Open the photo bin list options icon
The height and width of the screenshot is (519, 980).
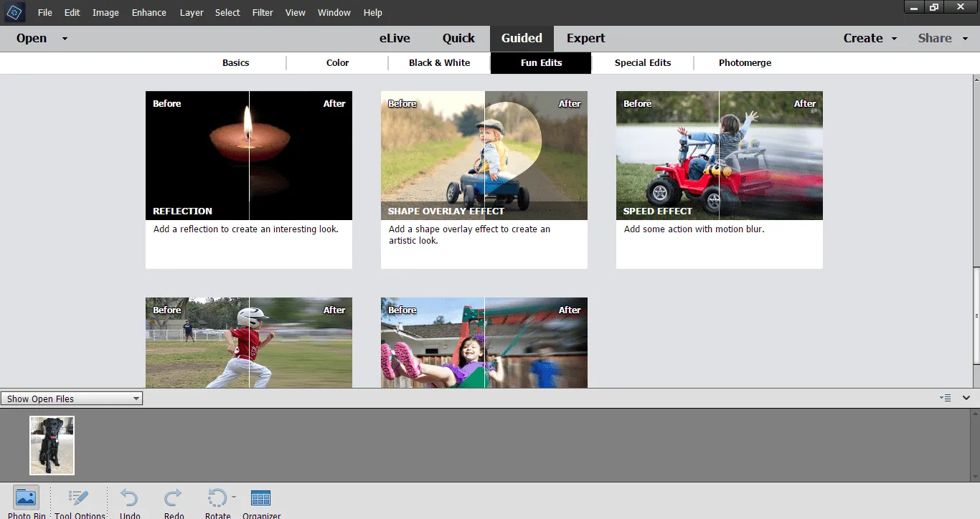946,398
